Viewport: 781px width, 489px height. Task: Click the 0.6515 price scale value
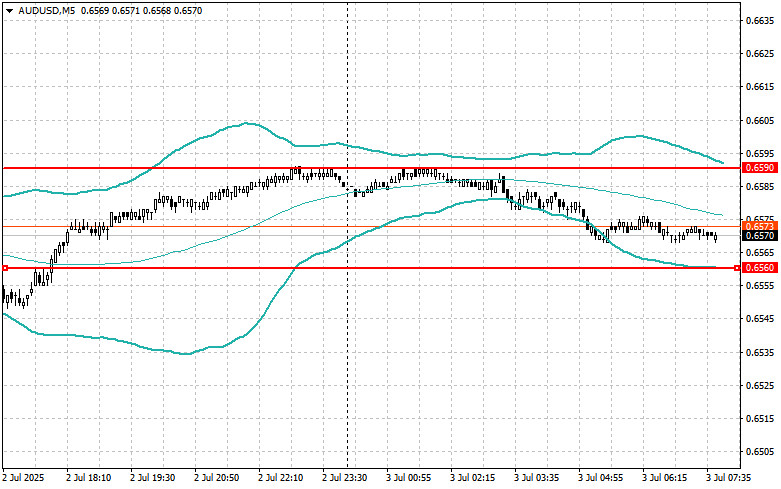760,419
